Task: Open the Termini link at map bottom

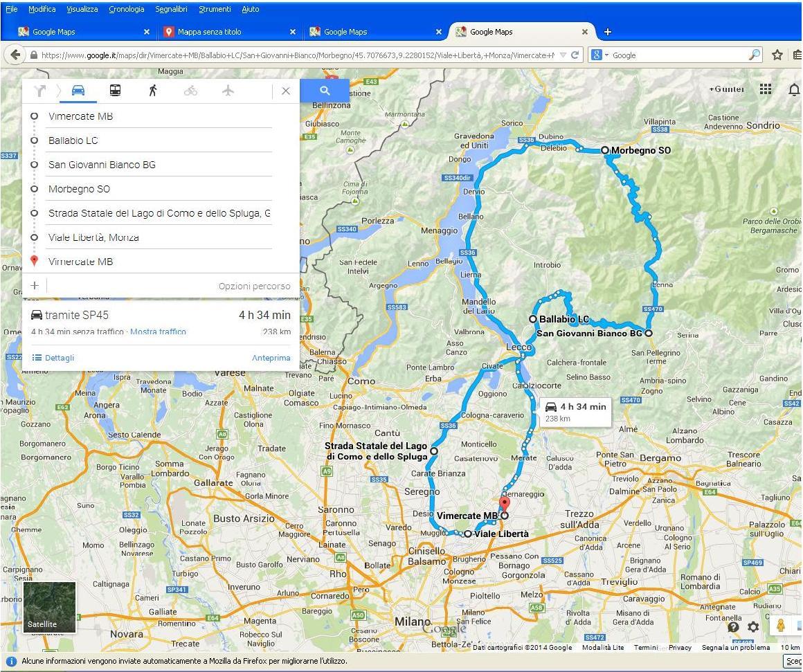Action: click(x=646, y=648)
